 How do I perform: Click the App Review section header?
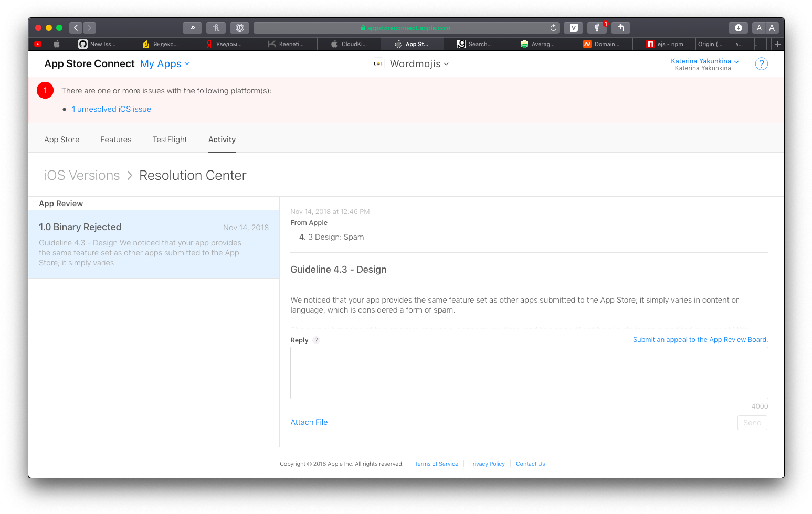pyautogui.click(x=61, y=204)
